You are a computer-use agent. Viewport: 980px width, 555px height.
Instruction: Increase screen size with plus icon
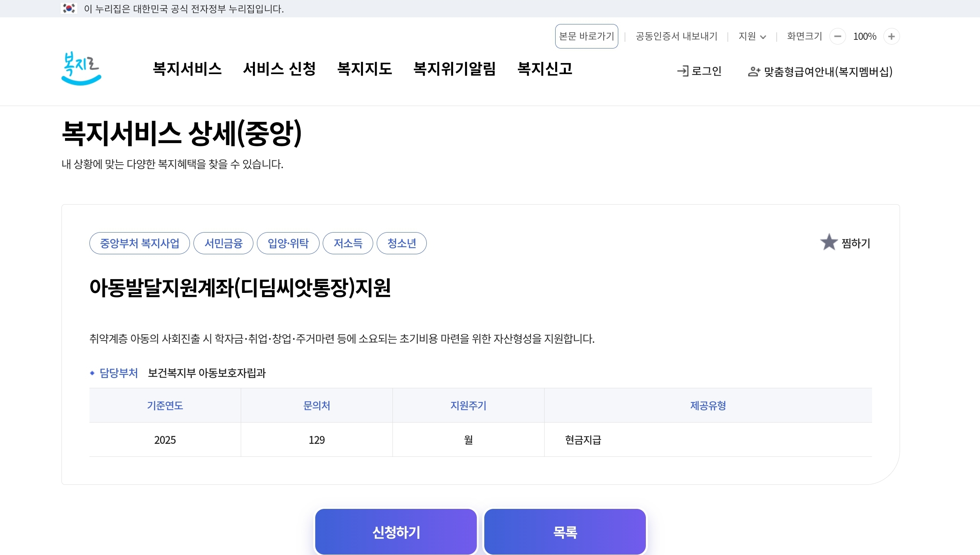891,37
